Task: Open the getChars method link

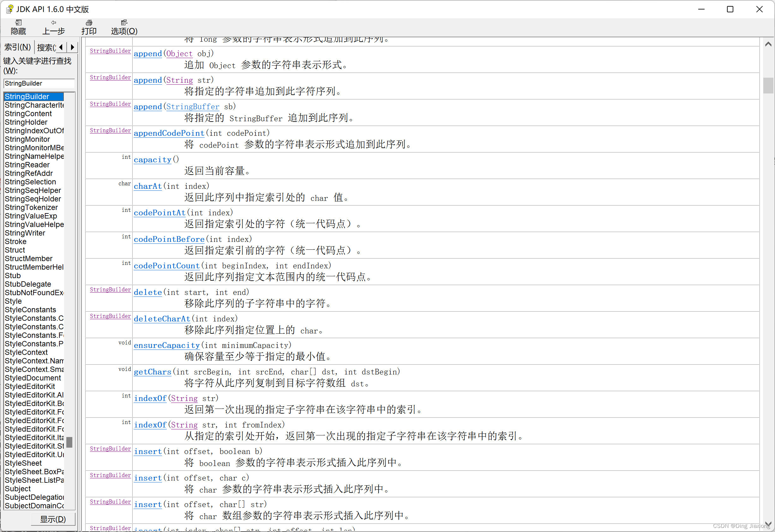Action: 153,372
